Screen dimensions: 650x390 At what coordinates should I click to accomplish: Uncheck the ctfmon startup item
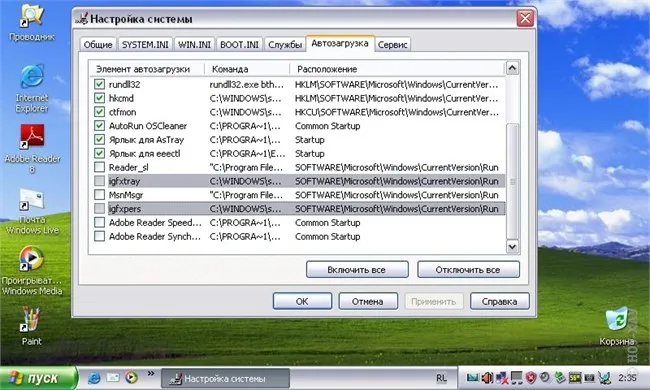click(x=99, y=112)
